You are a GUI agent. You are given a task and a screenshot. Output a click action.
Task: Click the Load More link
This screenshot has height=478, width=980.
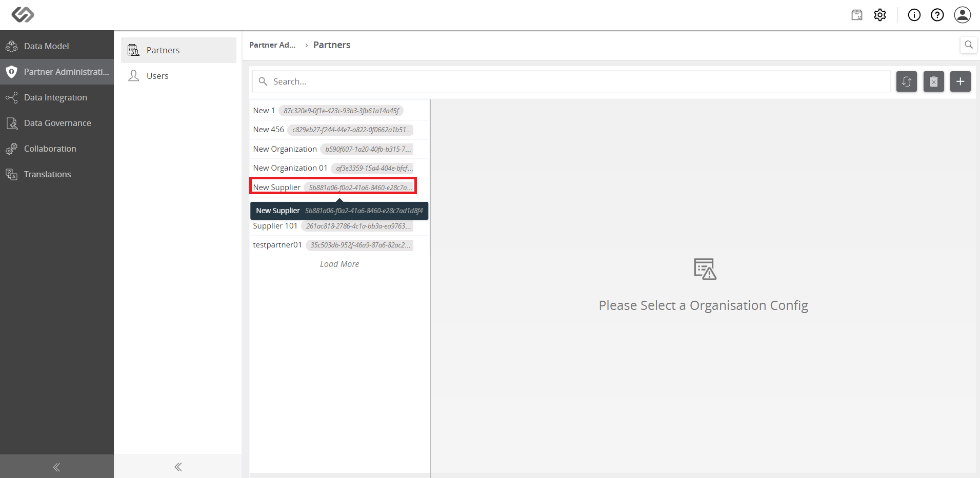point(339,264)
